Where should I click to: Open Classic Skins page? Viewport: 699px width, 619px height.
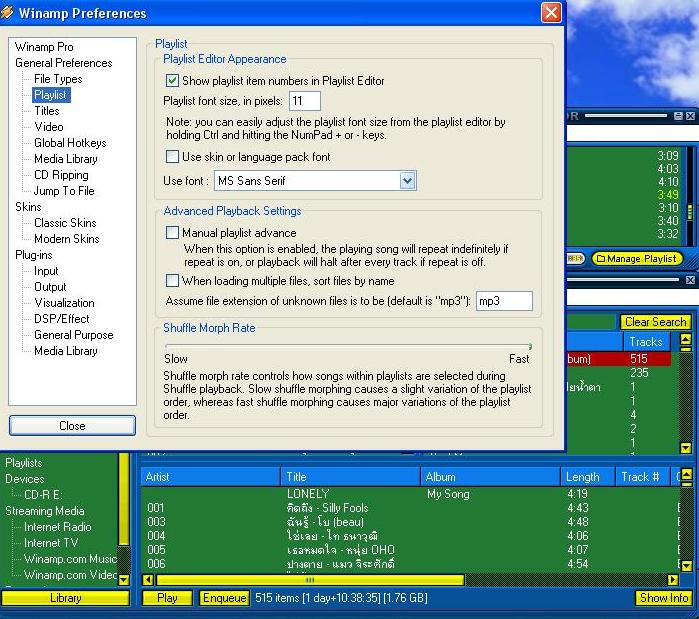tap(65, 223)
